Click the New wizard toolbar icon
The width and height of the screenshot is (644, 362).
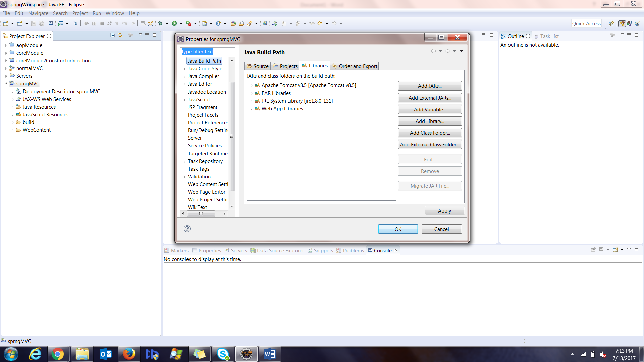pos(6,23)
